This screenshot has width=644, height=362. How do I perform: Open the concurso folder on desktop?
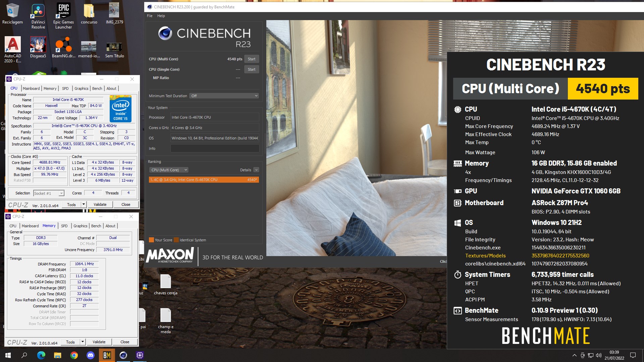pyautogui.click(x=89, y=14)
